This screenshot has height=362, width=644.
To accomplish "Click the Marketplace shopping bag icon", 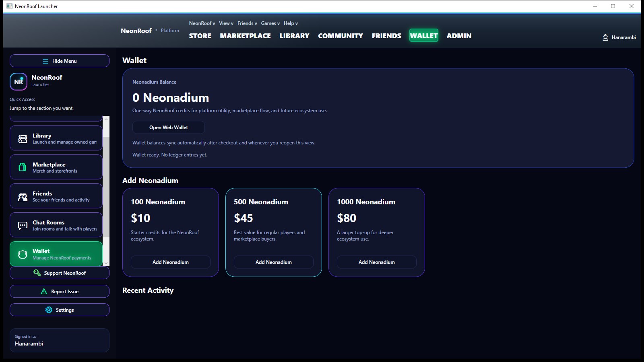I will [23, 167].
